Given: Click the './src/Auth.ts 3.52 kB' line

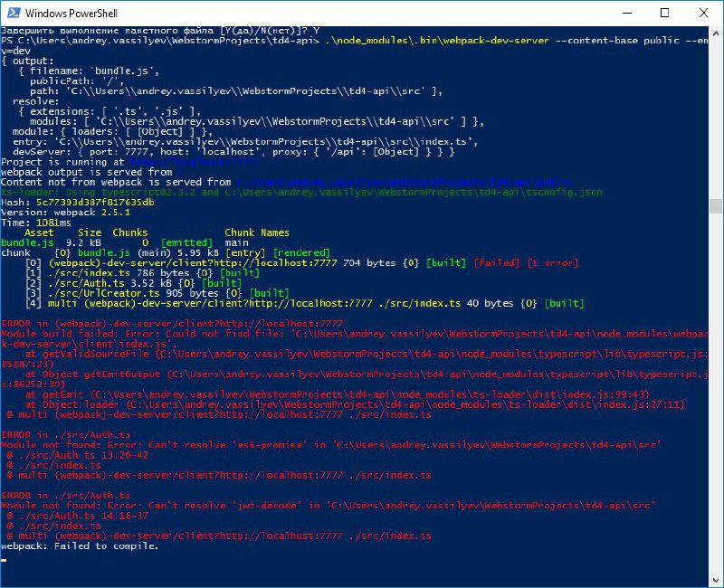Looking at the screenshot, I should pyautogui.click(x=133, y=283).
